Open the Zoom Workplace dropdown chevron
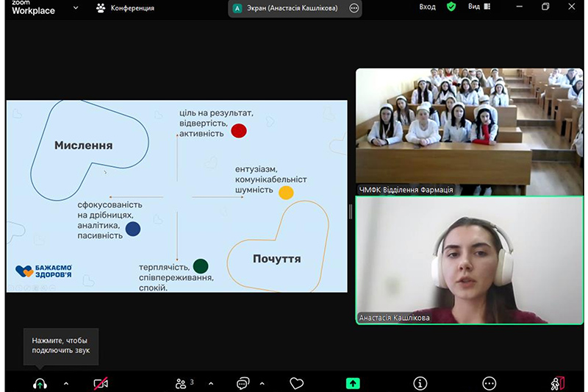Image resolution: width=588 pixels, height=392 pixels. tap(76, 8)
